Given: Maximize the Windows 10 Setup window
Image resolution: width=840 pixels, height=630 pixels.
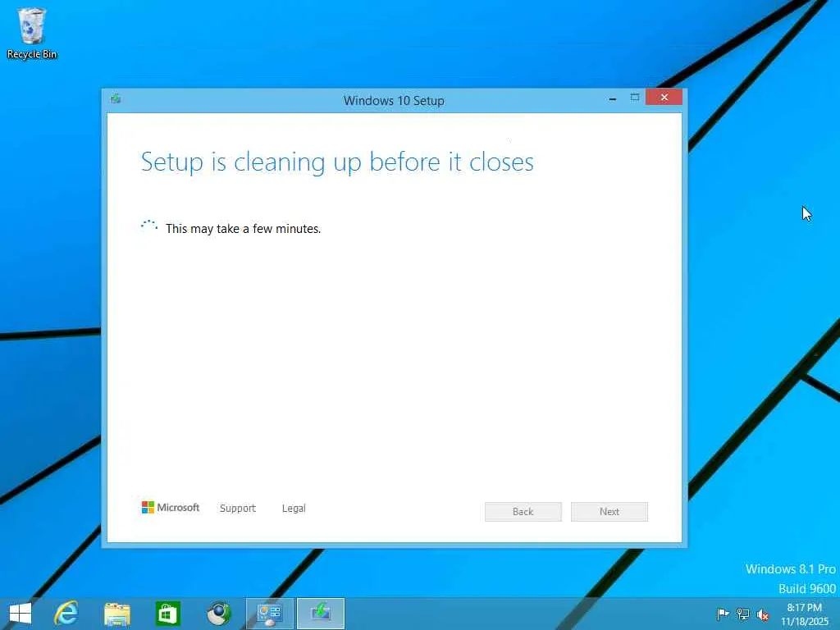Looking at the screenshot, I should pos(635,98).
